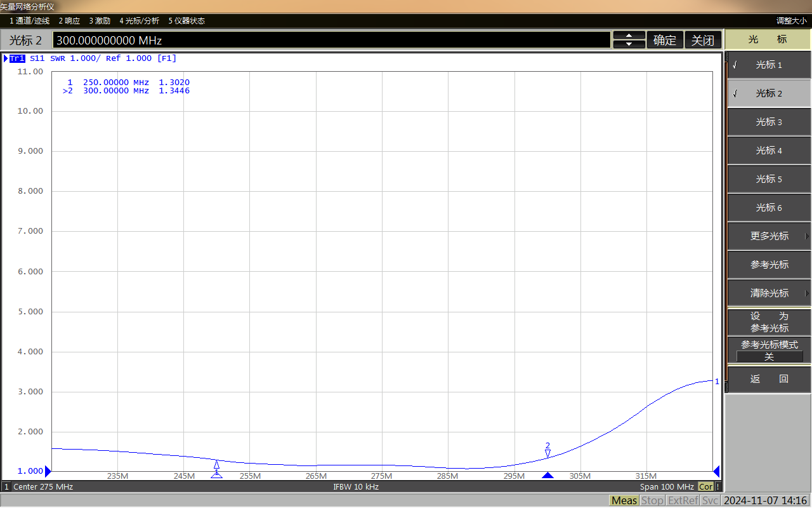
Task: Click marker 1 triangle on the trace
Action: pos(216,465)
